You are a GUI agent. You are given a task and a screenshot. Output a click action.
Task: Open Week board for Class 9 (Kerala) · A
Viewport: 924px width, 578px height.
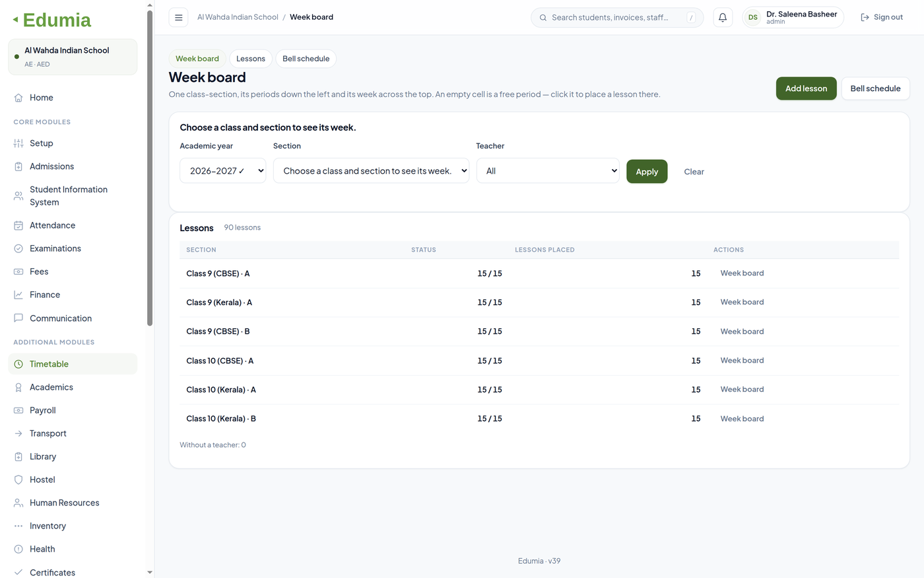point(742,303)
